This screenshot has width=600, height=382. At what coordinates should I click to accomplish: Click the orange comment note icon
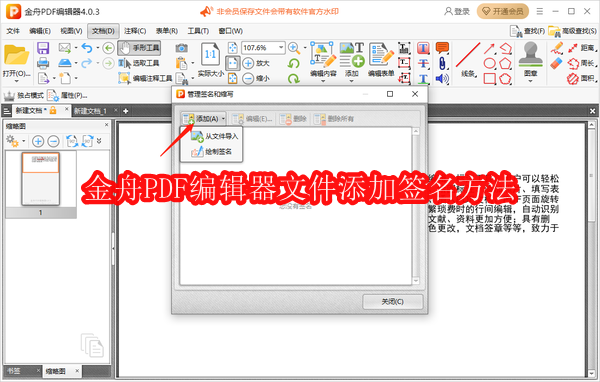coord(442,48)
